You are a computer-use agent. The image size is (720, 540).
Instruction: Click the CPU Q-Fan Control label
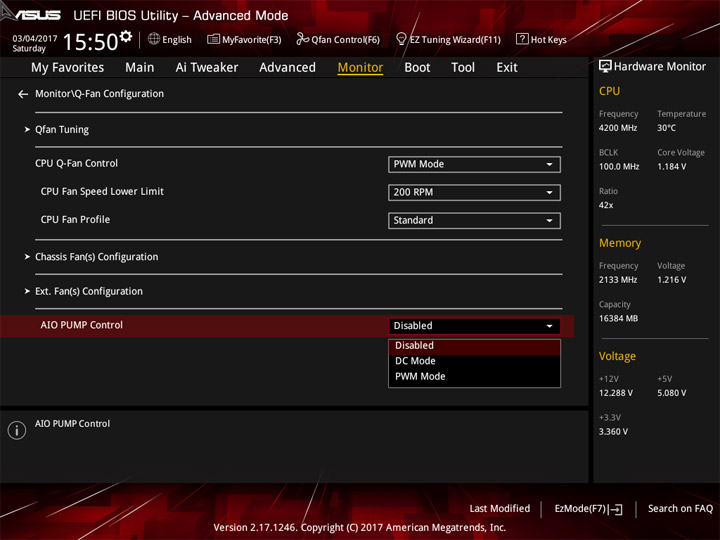tap(76, 163)
